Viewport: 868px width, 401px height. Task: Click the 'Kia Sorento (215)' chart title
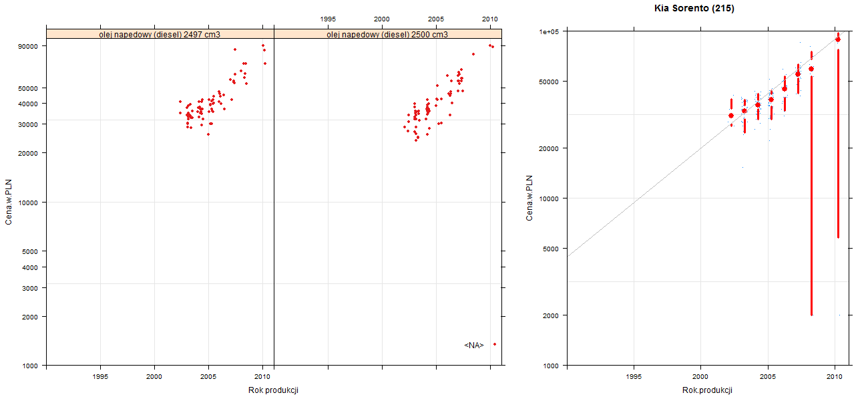(695, 8)
